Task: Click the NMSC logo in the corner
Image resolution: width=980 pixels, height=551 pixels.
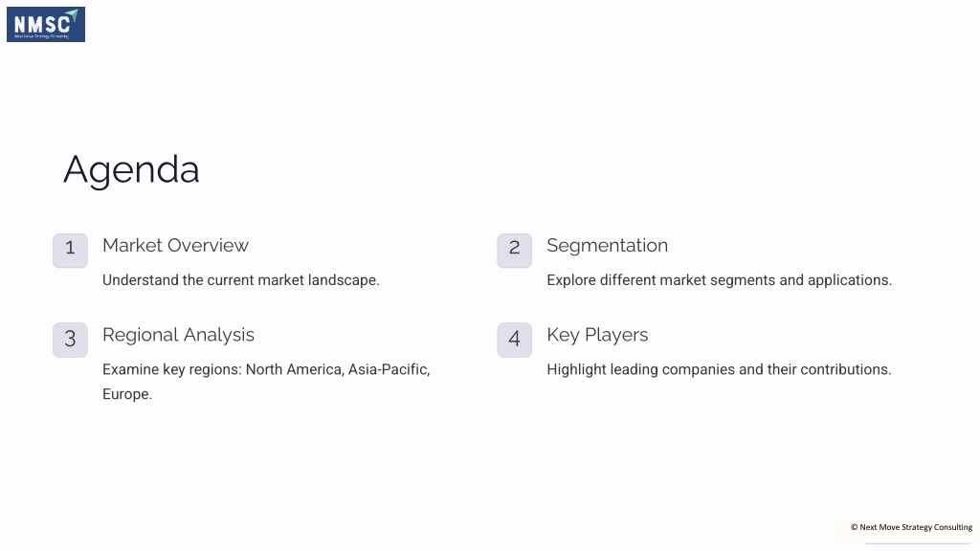Action: [46, 24]
